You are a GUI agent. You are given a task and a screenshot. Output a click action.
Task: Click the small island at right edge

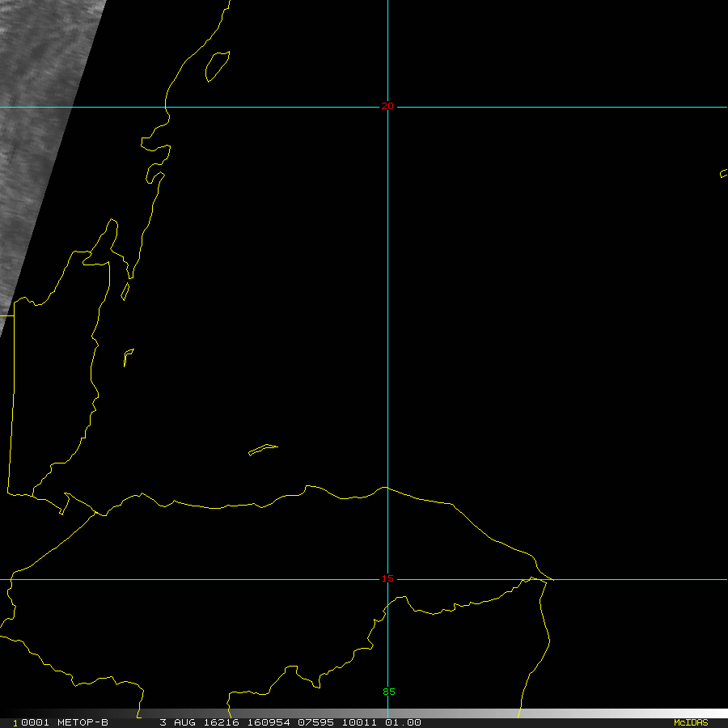(x=723, y=173)
